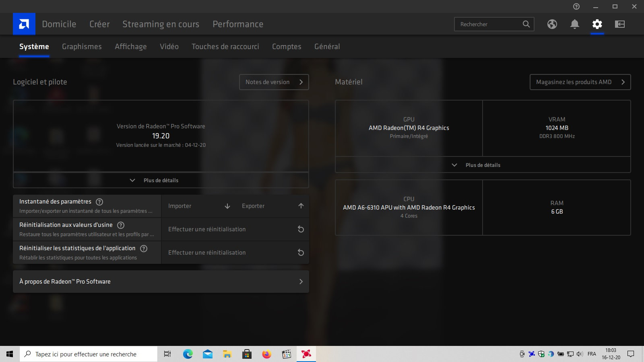Click the settings gear icon
The height and width of the screenshot is (362, 644).
point(597,24)
